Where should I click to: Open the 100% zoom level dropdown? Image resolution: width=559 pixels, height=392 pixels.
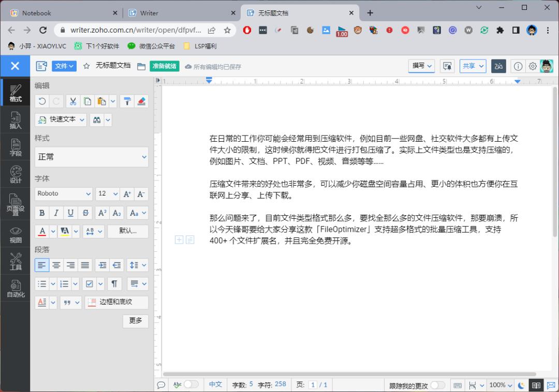point(500,385)
